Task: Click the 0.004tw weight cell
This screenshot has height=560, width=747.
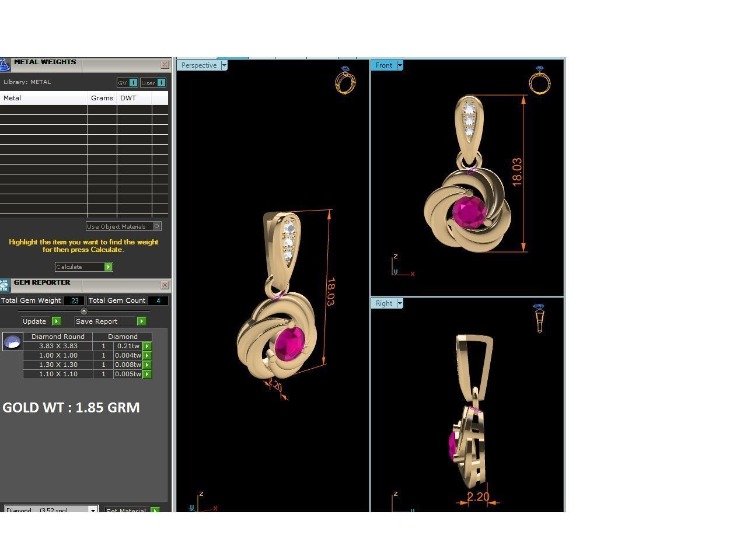Action: point(128,355)
